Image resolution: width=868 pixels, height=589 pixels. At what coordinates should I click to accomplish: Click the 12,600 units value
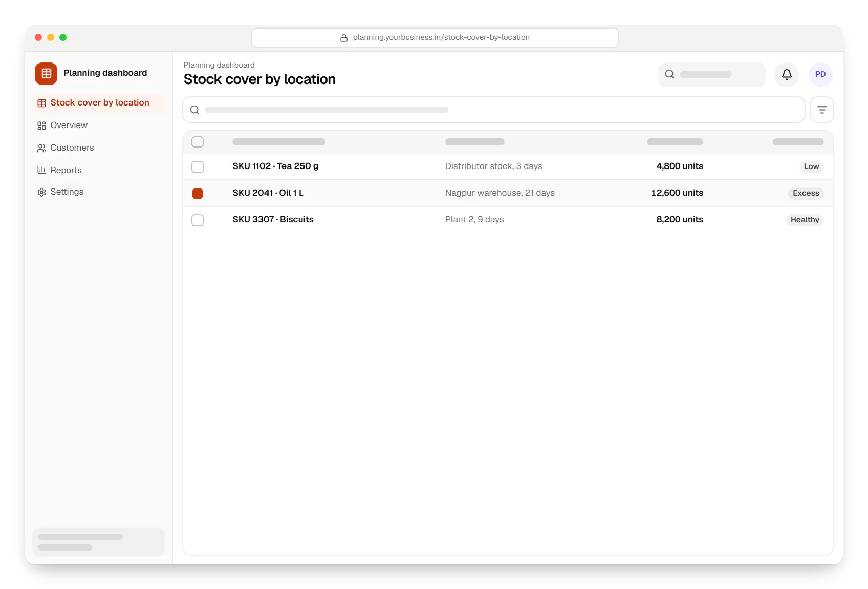click(677, 193)
